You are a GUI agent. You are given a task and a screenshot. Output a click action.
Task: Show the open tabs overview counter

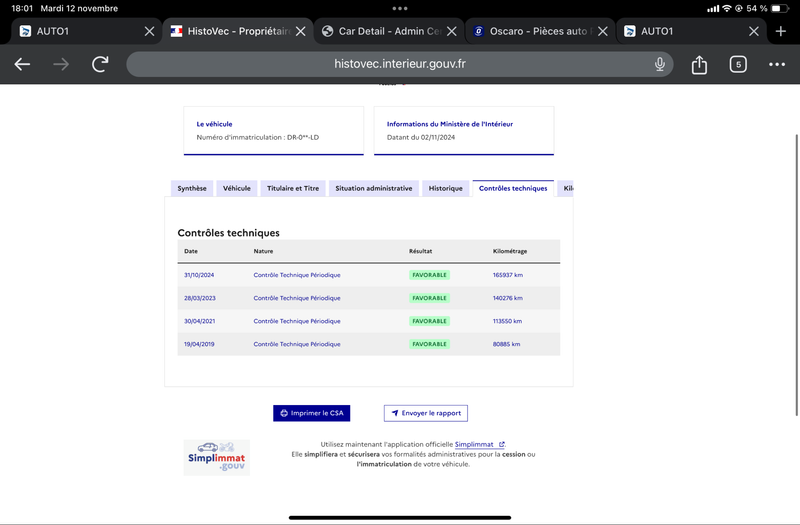pyautogui.click(x=738, y=64)
